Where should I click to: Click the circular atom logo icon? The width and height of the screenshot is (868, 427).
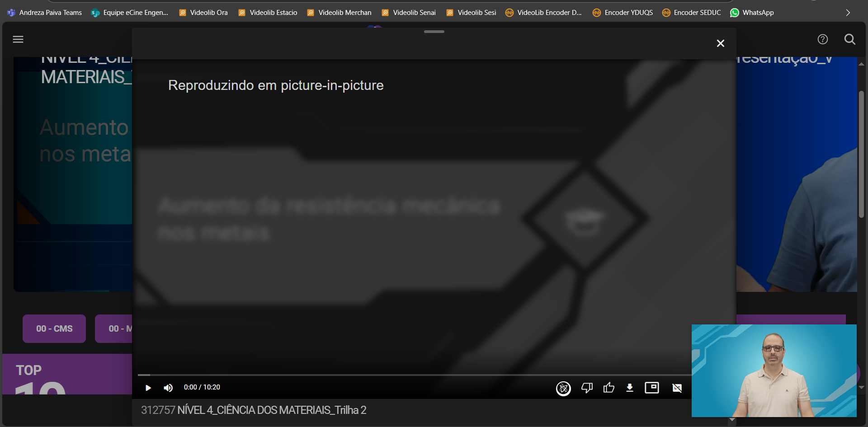pyautogui.click(x=563, y=388)
